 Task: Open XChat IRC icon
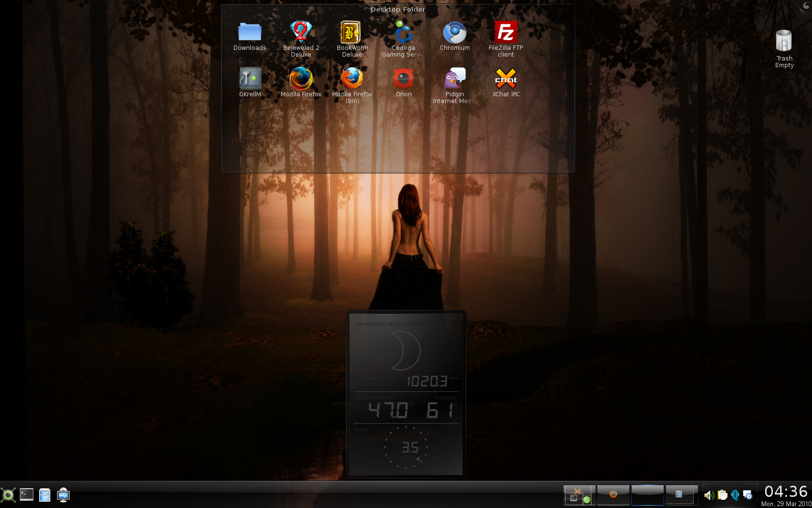506,78
